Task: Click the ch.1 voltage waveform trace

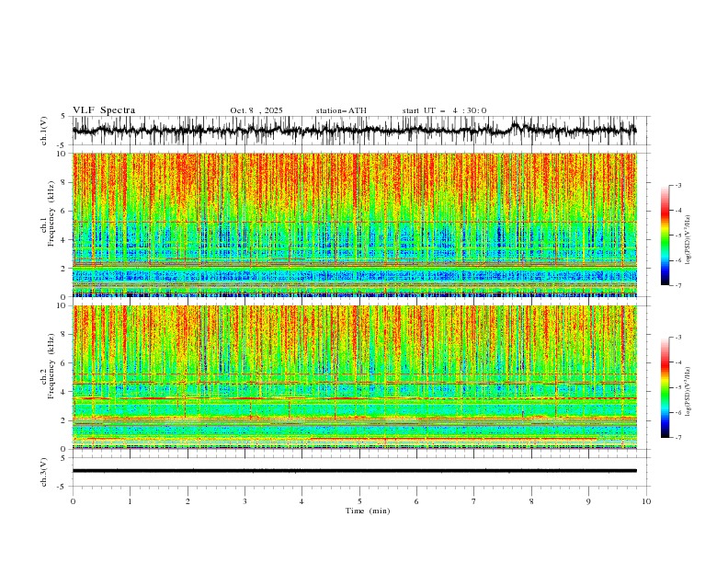Action: 355,130
